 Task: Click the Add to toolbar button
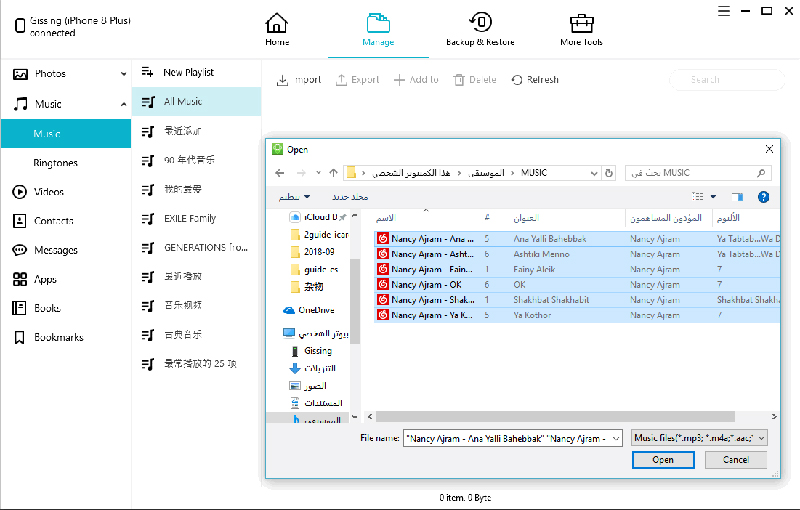click(x=416, y=80)
